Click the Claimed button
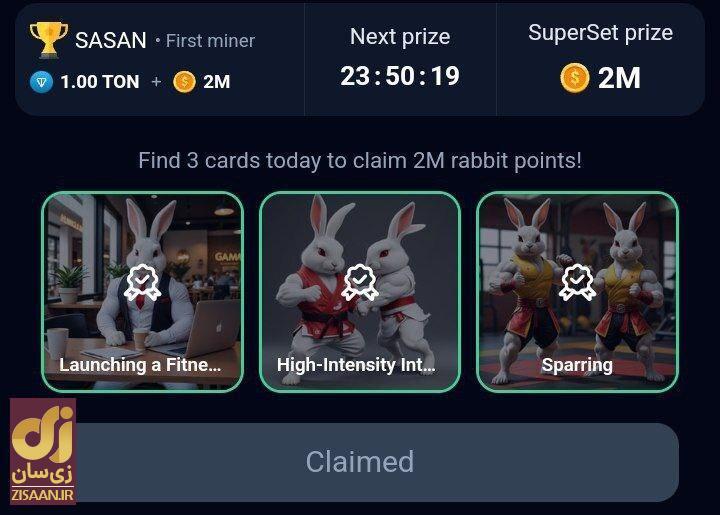This screenshot has width=720, height=515. pos(360,462)
